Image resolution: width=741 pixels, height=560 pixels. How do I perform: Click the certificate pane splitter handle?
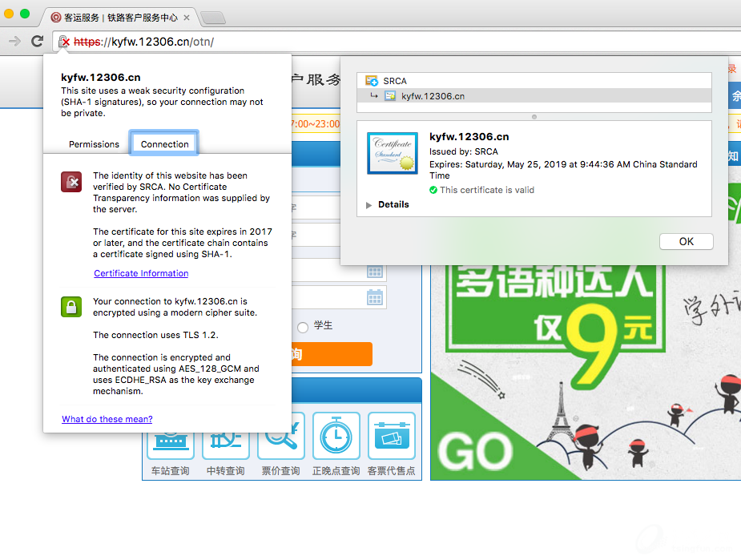tap(534, 116)
